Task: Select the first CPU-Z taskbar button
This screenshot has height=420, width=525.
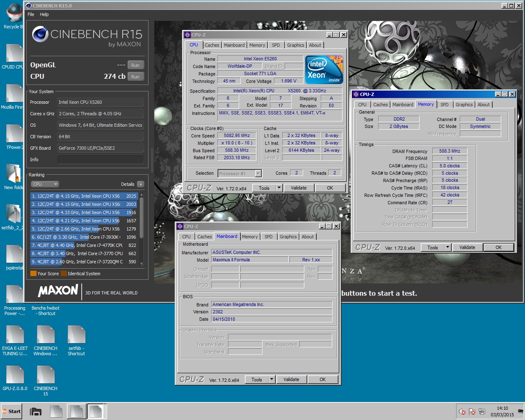Action: 56,411
